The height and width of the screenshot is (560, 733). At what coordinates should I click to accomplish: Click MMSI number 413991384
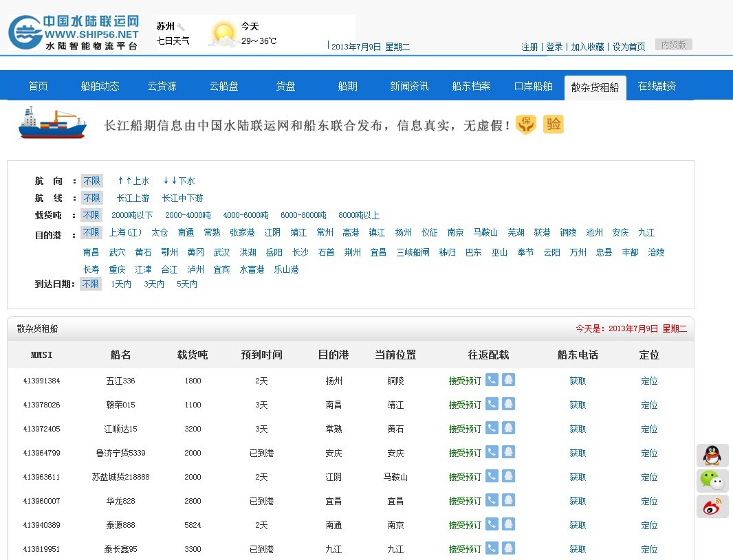42,381
